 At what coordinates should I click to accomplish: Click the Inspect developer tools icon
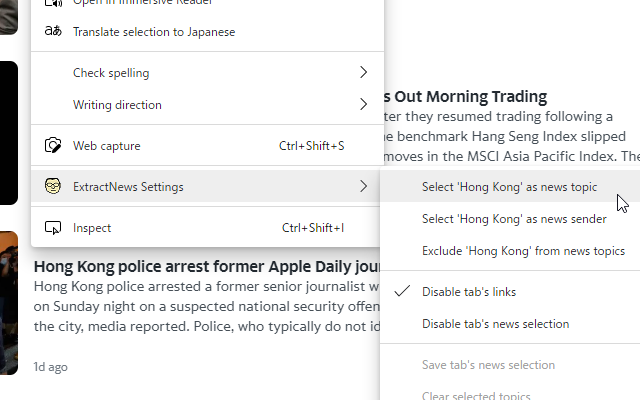point(53,228)
